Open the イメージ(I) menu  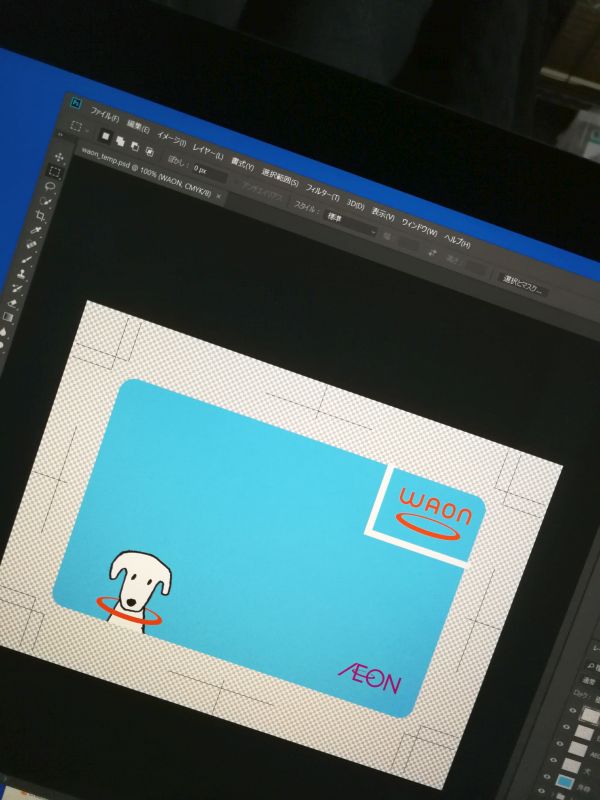[x=171, y=139]
